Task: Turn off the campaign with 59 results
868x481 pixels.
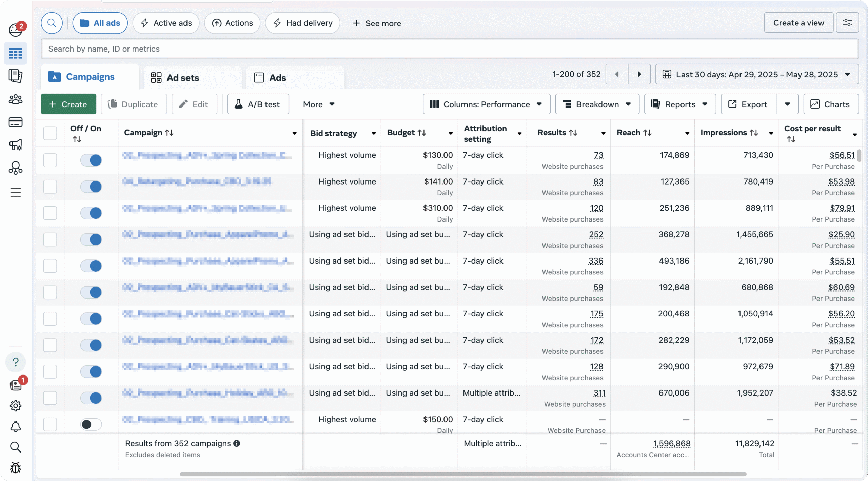Action: (91, 292)
